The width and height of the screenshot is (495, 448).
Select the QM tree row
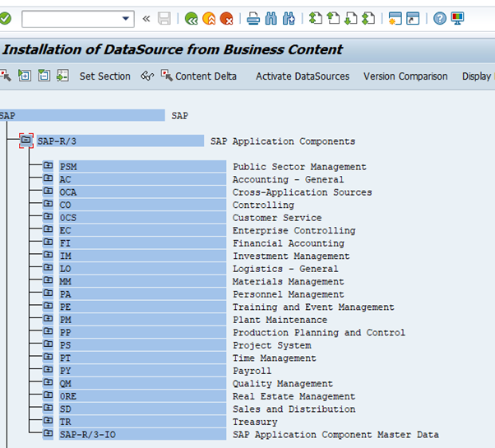(142, 384)
